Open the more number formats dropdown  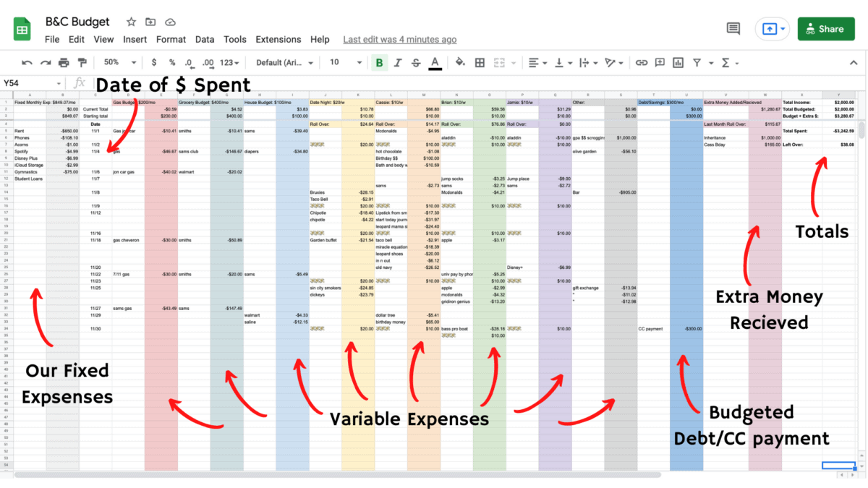pos(230,63)
